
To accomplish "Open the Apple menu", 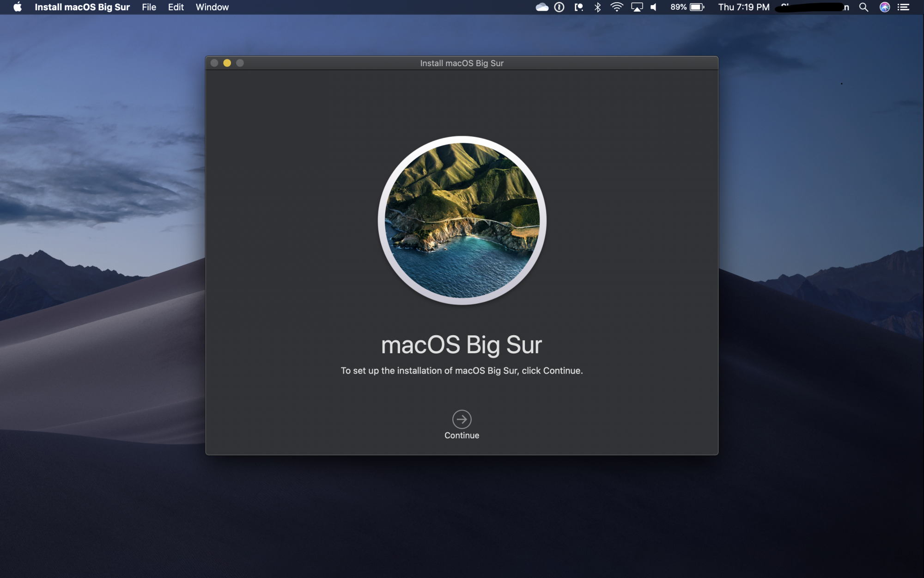I will [18, 7].
